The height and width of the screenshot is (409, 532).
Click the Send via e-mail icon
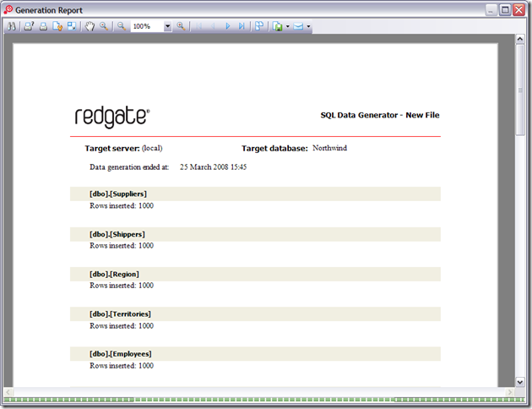click(x=298, y=26)
